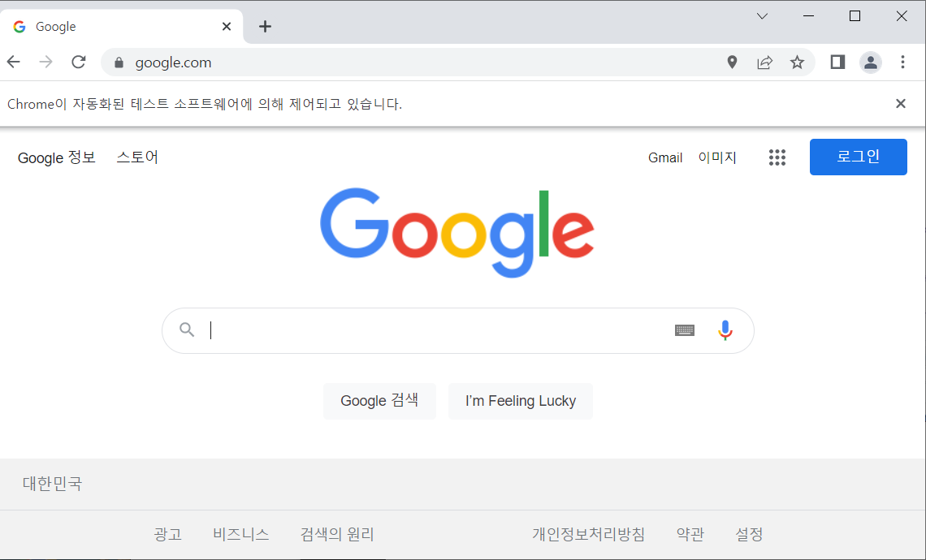Open the 이미지 link
The height and width of the screenshot is (560, 926).
(x=717, y=157)
